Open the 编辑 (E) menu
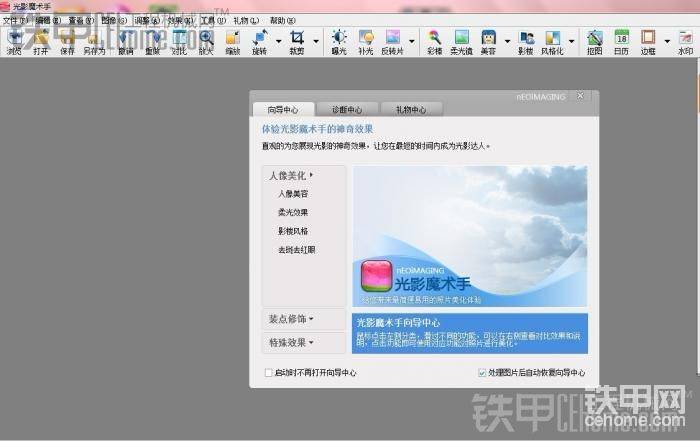Image resolution: width=700 pixels, height=441 pixels. pos(48,21)
